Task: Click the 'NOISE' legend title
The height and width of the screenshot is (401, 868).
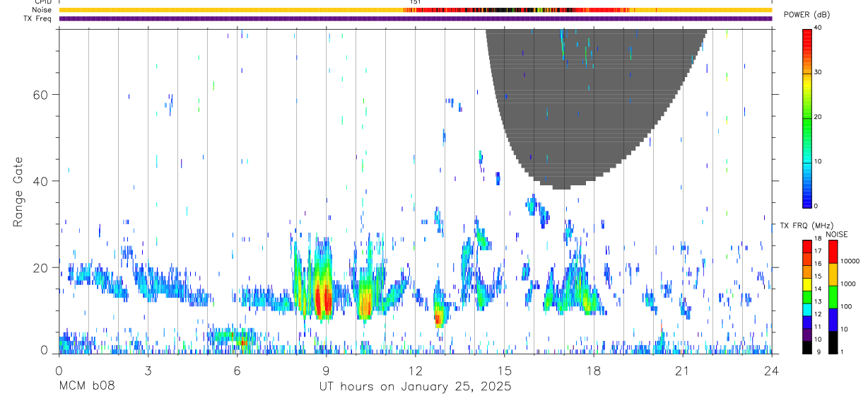Action: [836, 234]
